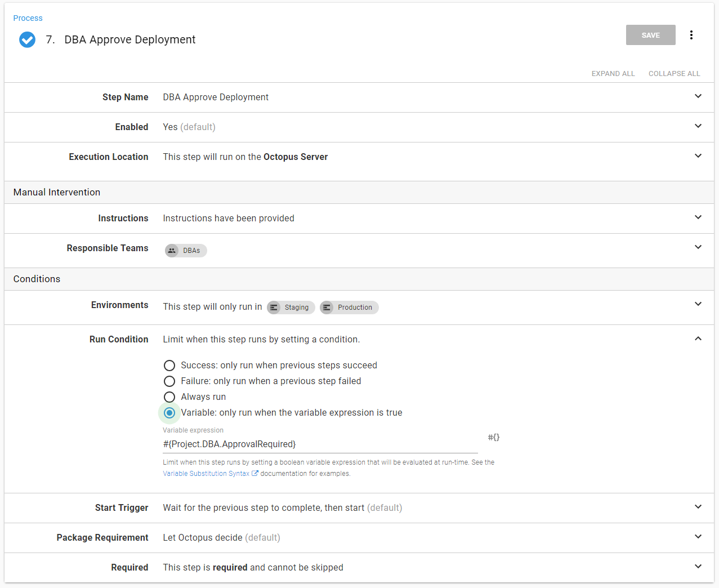Click the insert variable #{} icon
Viewport: 719px width, 588px height.
[x=493, y=438]
